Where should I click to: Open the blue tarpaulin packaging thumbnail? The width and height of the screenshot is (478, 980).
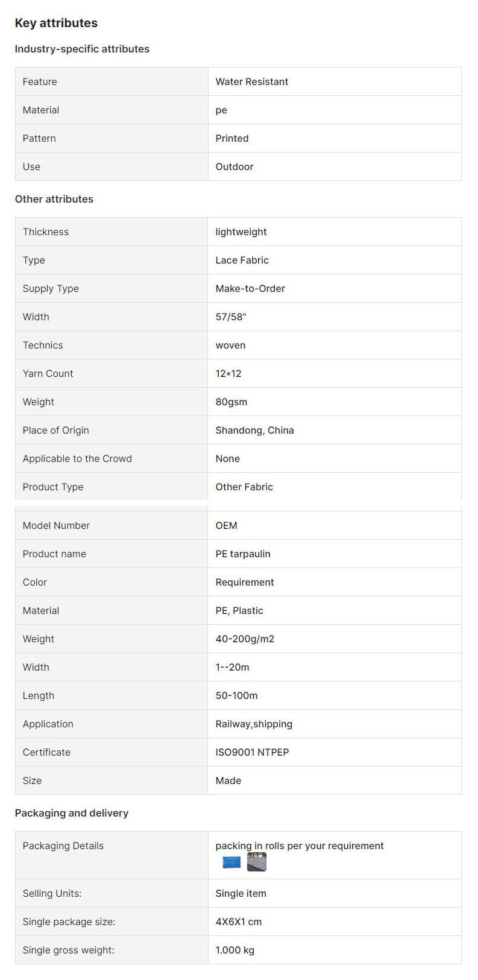click(231, 862)
